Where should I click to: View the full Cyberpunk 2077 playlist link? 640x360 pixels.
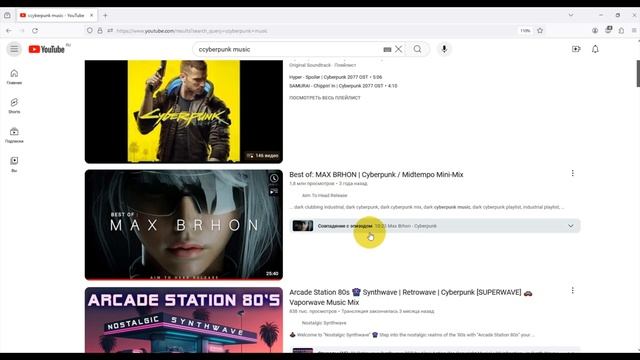tap(325, 98)
